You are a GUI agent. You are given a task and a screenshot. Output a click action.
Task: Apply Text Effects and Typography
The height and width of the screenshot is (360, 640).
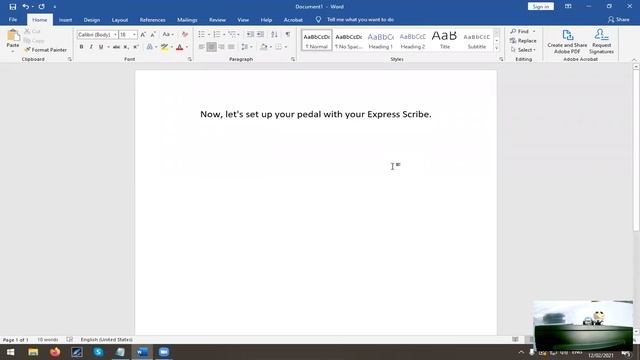[150, 47]
